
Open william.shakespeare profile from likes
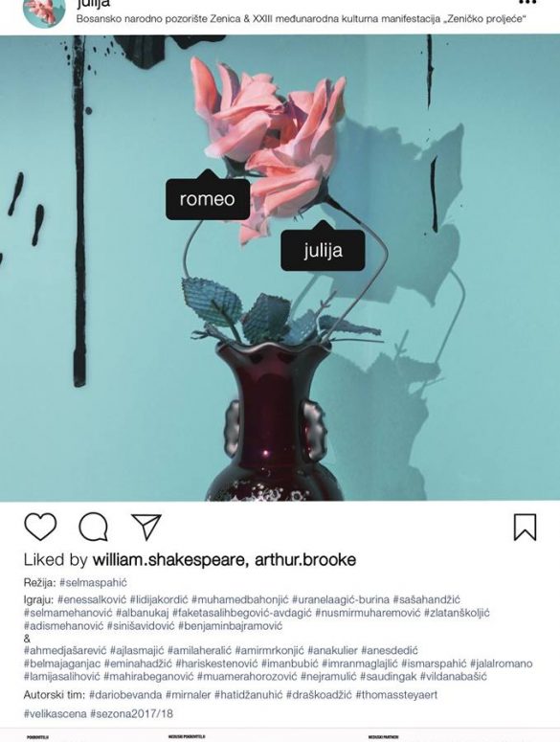point(168,560)
